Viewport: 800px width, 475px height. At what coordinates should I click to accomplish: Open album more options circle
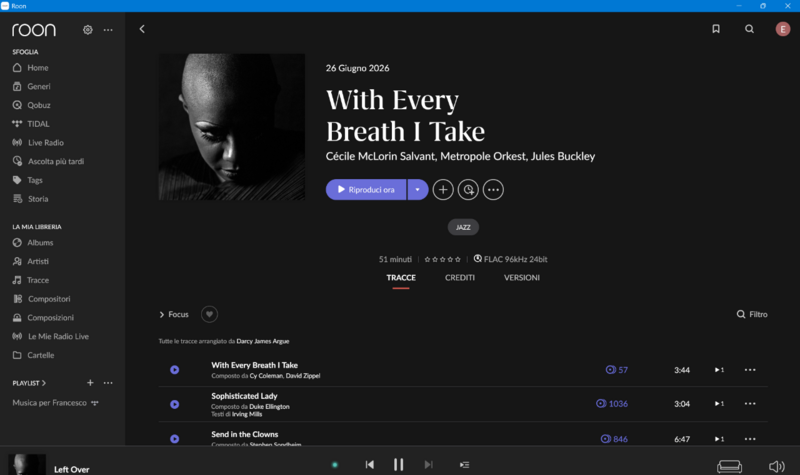coord(493,190)
